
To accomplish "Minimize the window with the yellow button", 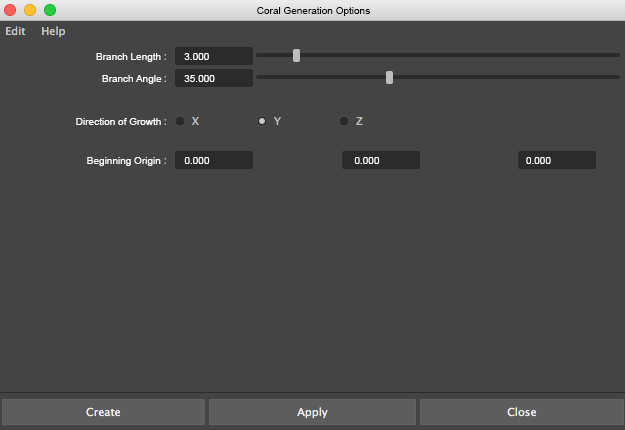I will (x=30, y=10).
